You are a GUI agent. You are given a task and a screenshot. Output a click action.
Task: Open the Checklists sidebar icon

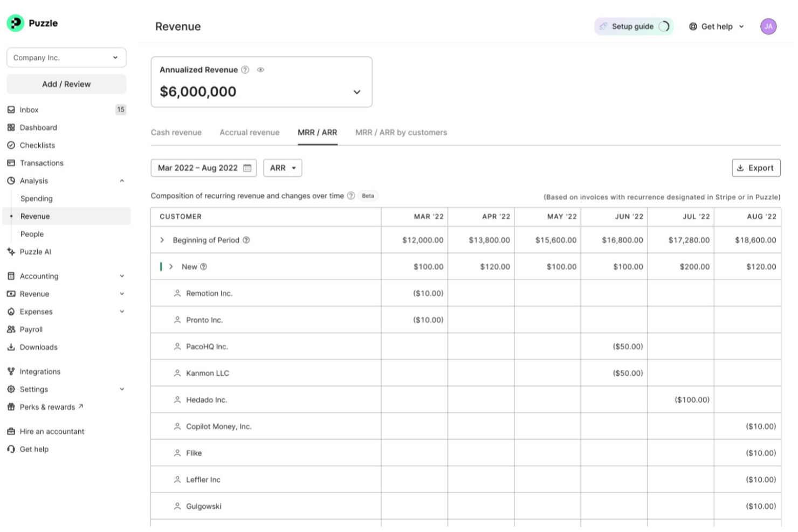point(11,145)
